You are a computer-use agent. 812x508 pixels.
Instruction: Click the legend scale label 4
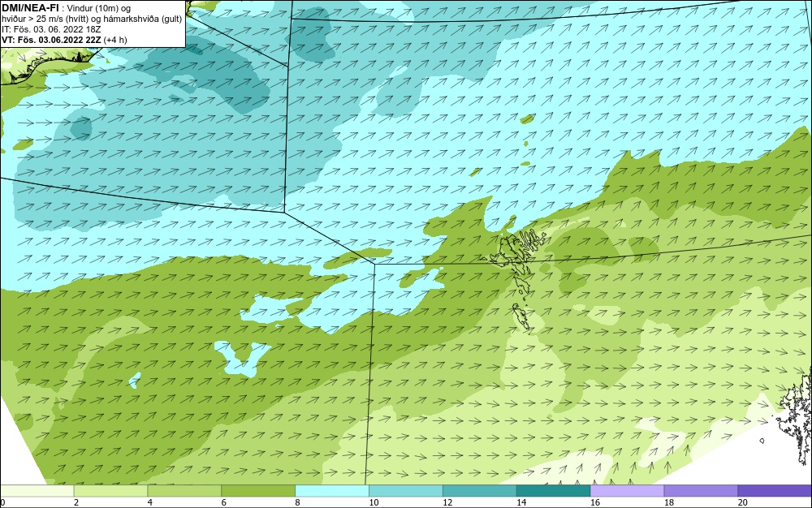coord(149,502)
